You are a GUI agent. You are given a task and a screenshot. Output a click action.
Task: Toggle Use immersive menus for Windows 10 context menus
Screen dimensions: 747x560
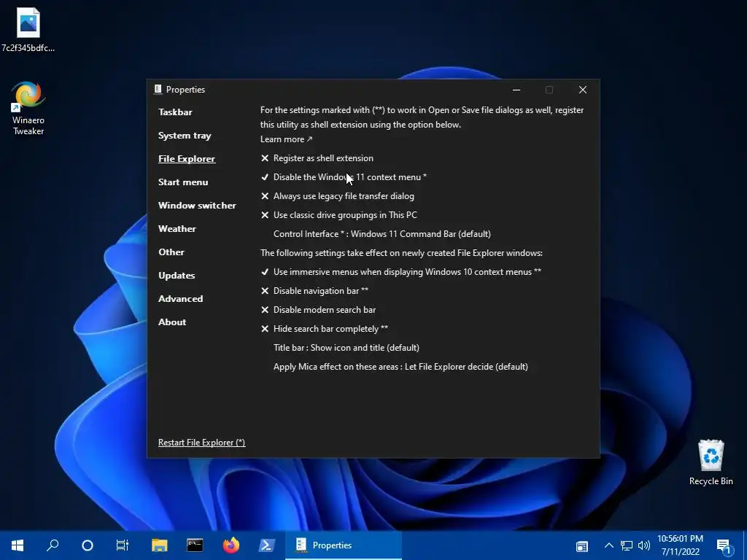pyautogui.click(x=401, y=272)
